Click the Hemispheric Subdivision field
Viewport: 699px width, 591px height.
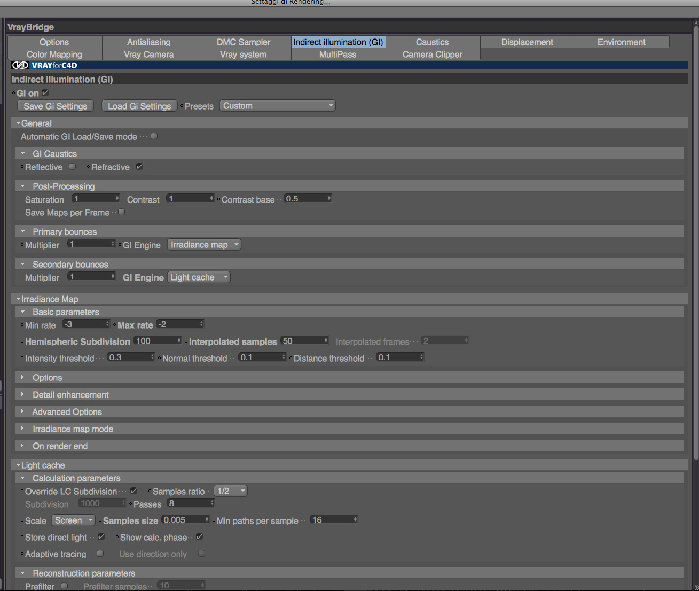(157, 341)
